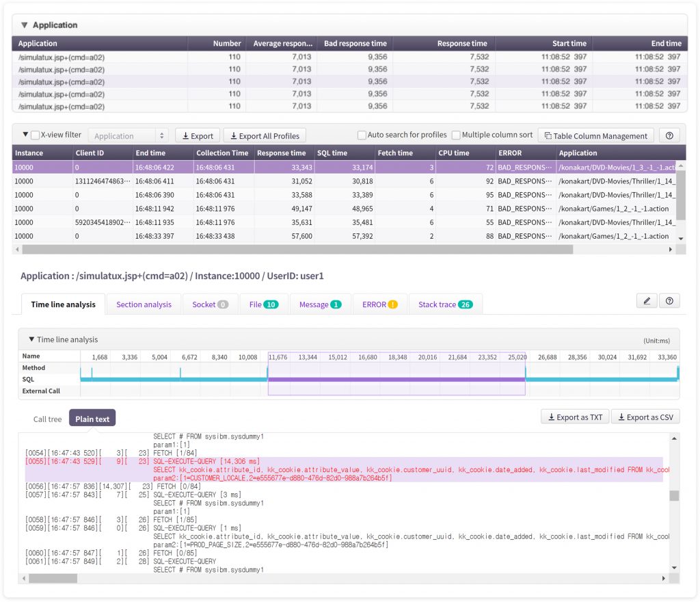Enable the X-view filter checkbox

[36, 135]
